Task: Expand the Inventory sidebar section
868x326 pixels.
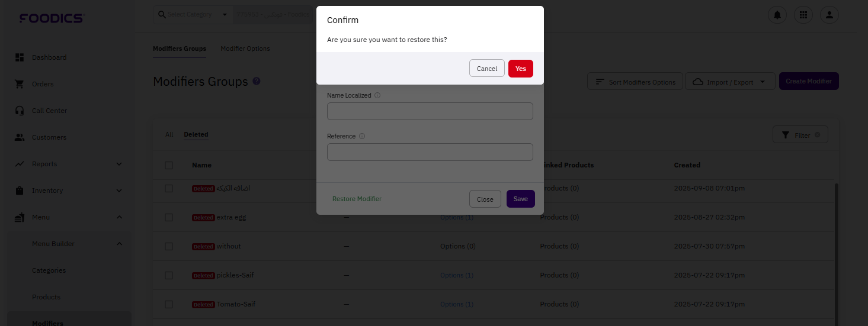Action: (x=118, y=191)
